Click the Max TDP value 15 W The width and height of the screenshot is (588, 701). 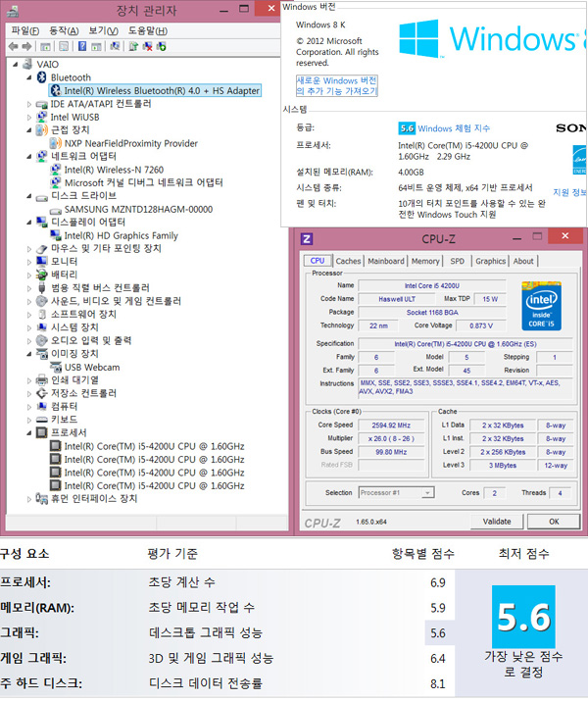pyautogui.click(x=490, y=299)
